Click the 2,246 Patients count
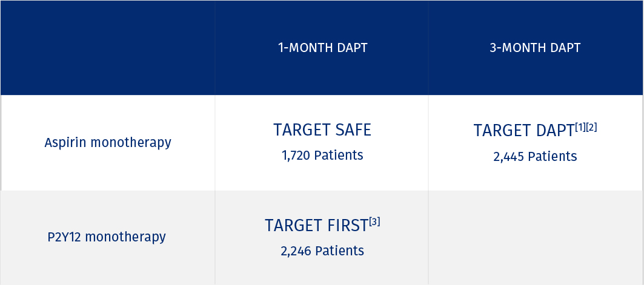Screen dimensions: 644x285 [322, 251]
